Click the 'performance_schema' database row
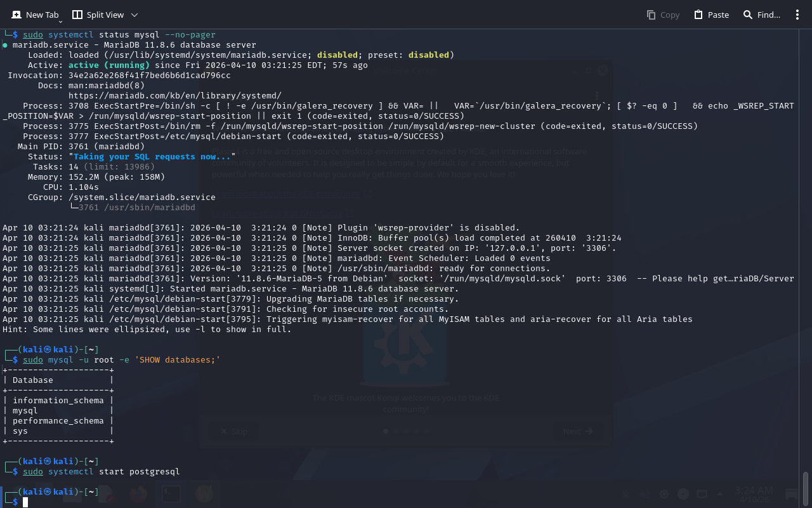The height and width of the screenshot is (508, 812). (58, 421)
